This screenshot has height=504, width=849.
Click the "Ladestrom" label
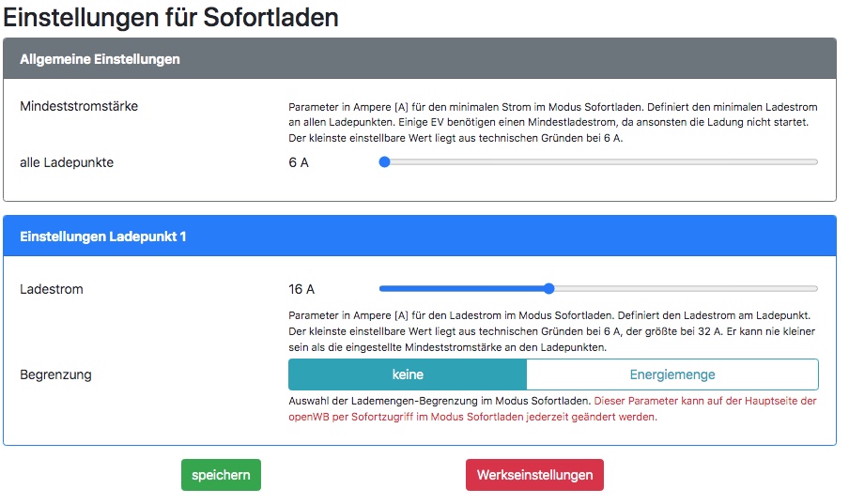coord(52,289)
